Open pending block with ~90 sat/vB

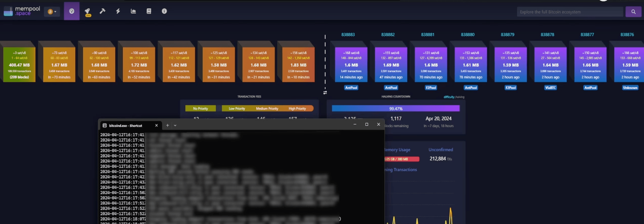[99, 65]
